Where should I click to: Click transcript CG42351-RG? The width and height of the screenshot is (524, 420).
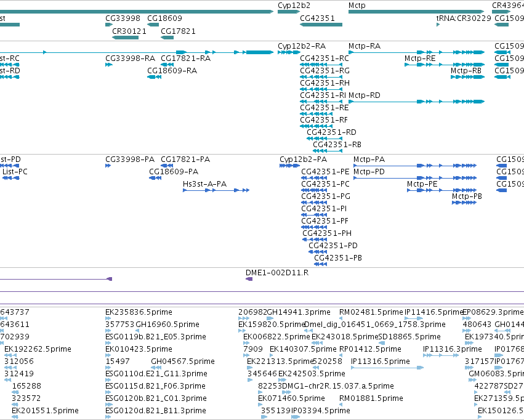click(x=321, y=77)
